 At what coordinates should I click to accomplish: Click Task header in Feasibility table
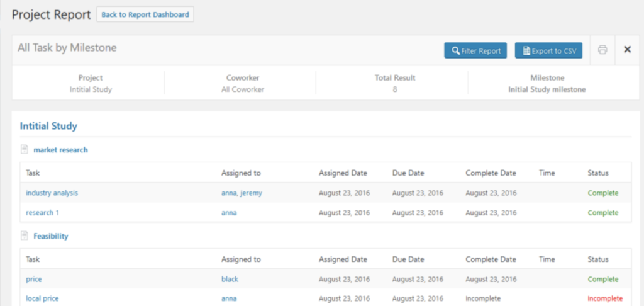coord(33,259)
